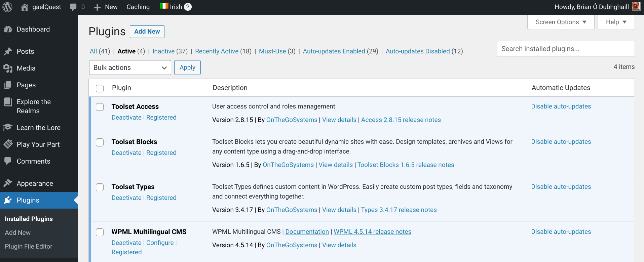Viewport: 644px width, 262px height.
Task: Open Access 2.8.15 release notes
Action: (x=401, y=120)
